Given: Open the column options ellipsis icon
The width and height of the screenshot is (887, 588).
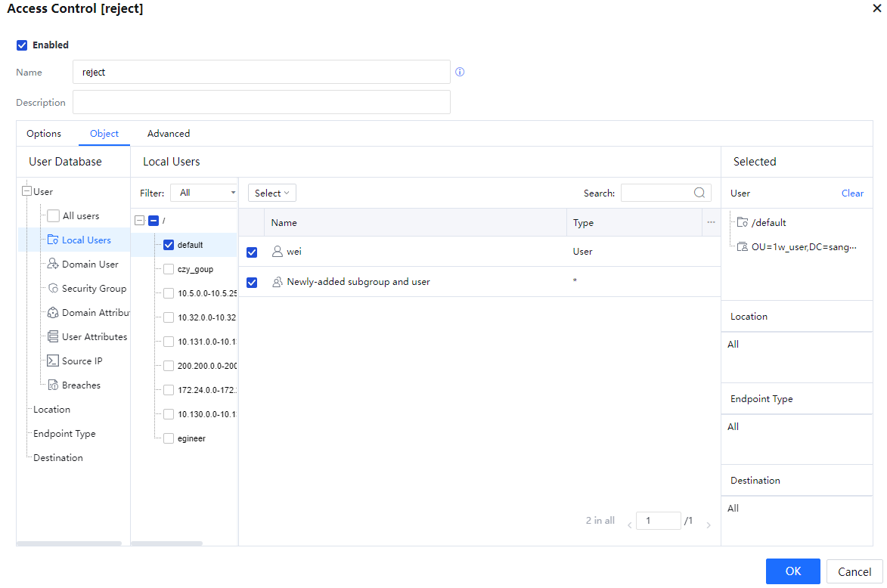Looking at the screenshot, I should click(711, 222).
